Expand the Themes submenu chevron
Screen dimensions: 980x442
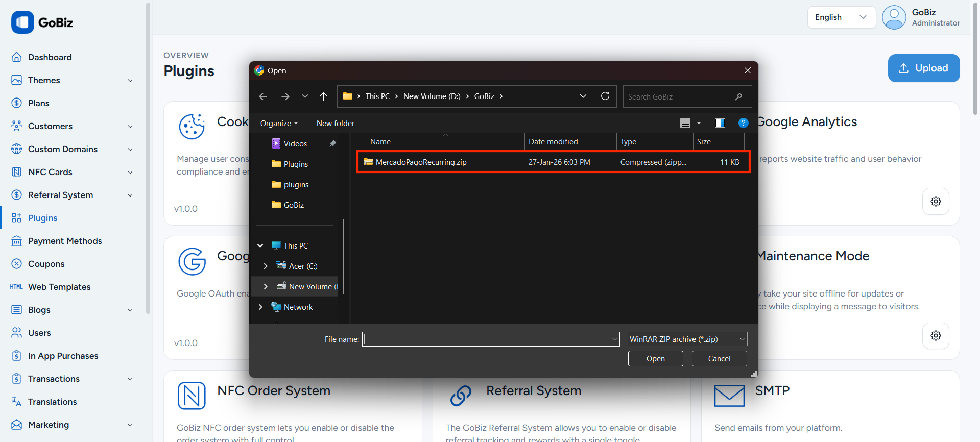coord(130,81)
